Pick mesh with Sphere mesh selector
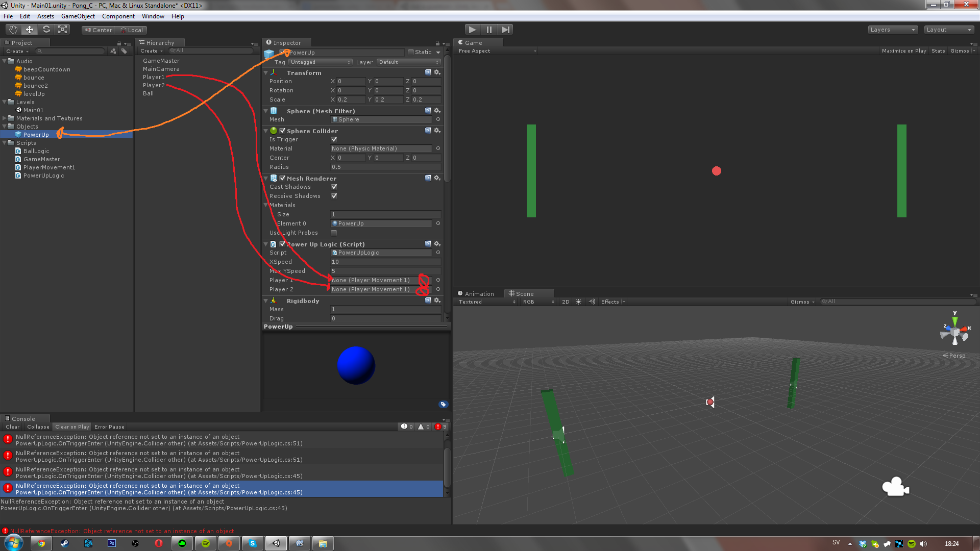The width and height of the screenshot is (980, 551). [x=438, y=119]
